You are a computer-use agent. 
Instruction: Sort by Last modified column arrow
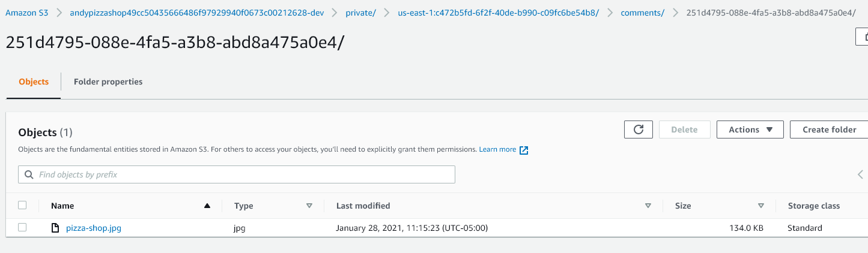648,206
